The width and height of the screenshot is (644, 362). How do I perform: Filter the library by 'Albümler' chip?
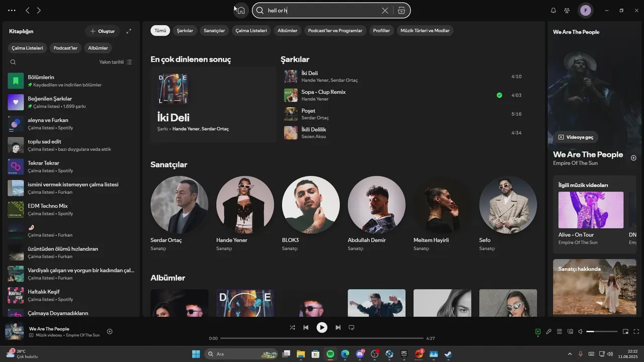click(98, 48)
